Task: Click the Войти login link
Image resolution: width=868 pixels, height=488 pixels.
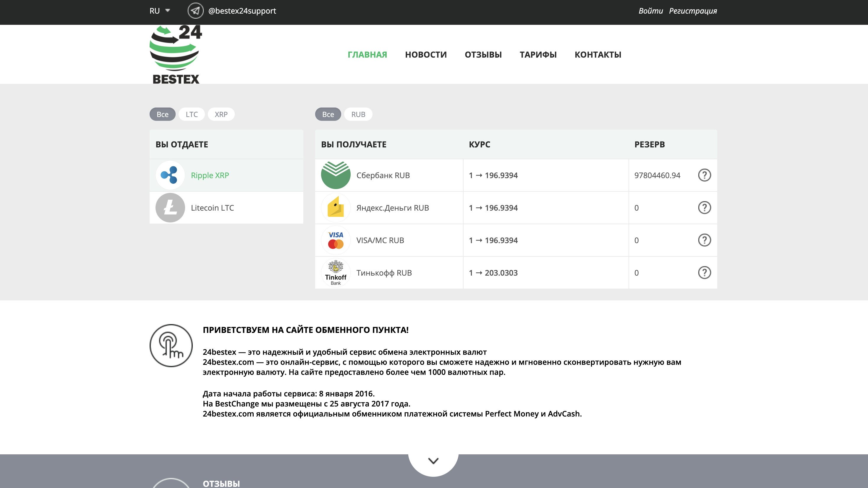Action: point(650,11)
